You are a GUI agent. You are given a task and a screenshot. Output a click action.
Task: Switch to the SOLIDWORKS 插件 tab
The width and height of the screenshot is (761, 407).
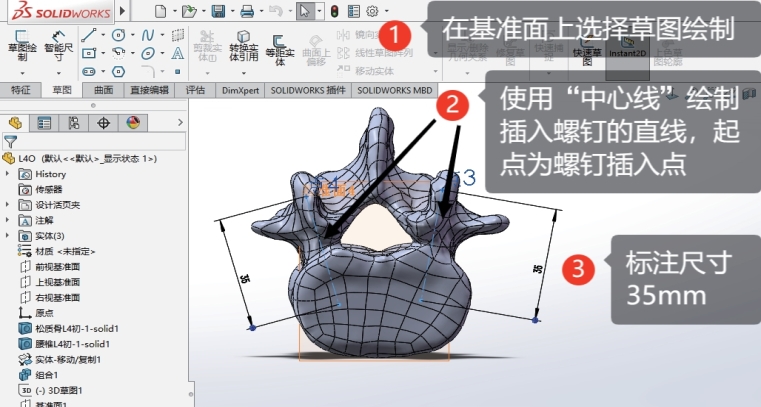308,90
